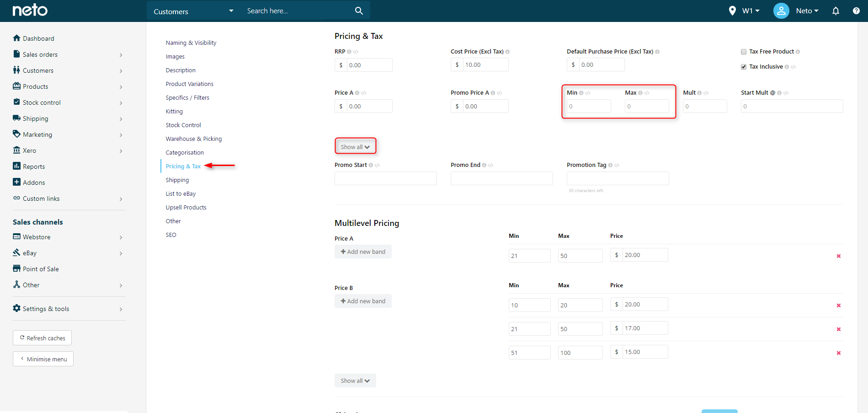Expand the sidebar Customers menu
Image resolution: width=868 pixels, height=413 pixels.
pyautogui.click(x=69, y=70)
